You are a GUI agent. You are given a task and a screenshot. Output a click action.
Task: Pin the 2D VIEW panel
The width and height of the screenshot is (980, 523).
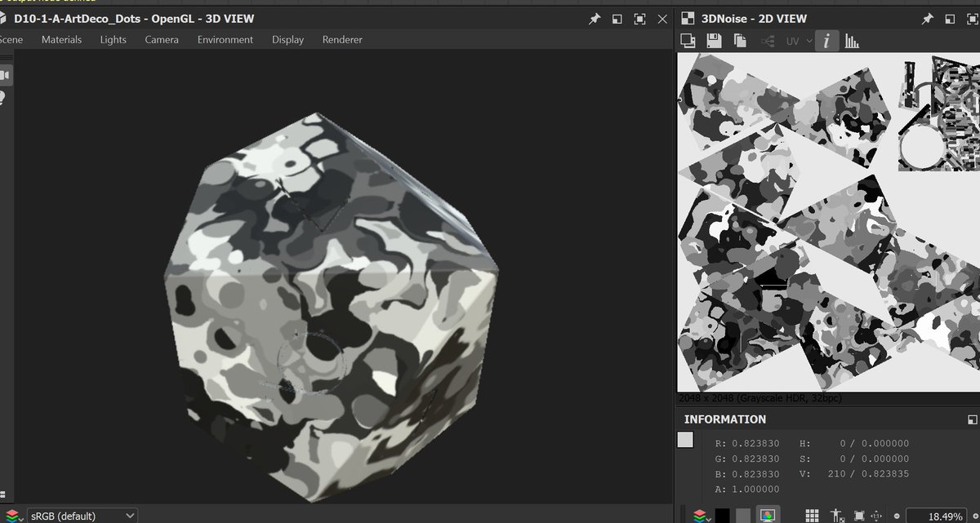[927, 19]
